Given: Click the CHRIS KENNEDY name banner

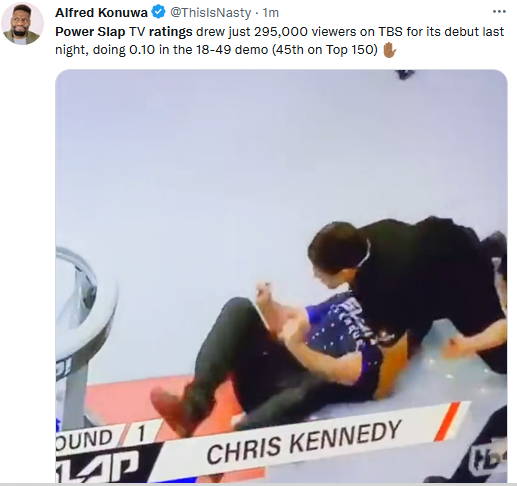Looking at the screenshot, I should pyautogui.click(x=303, y=442).
